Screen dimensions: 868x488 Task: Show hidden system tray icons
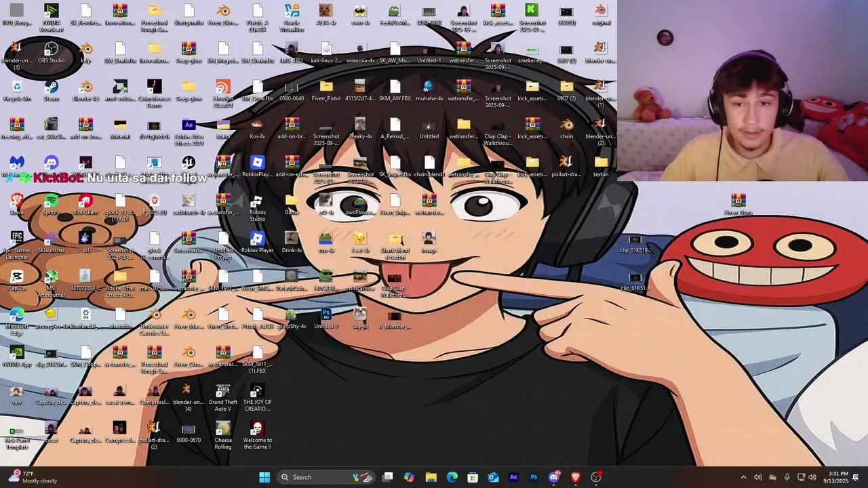click(743, 477)
